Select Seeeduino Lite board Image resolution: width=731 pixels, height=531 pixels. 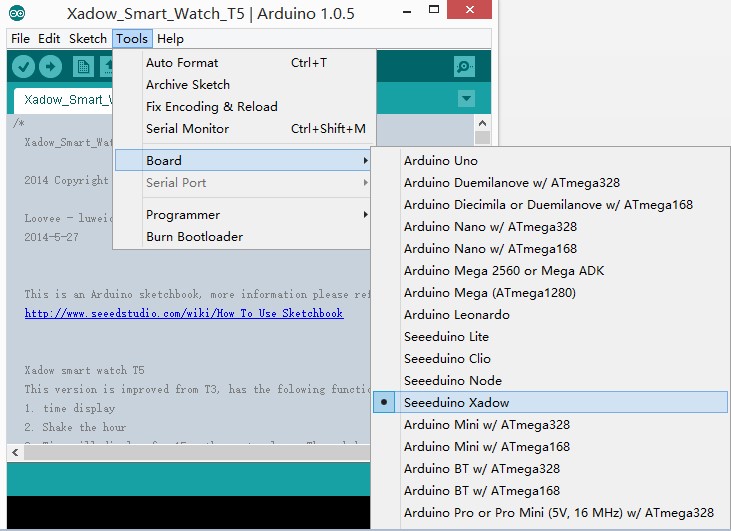coord(550,336)
